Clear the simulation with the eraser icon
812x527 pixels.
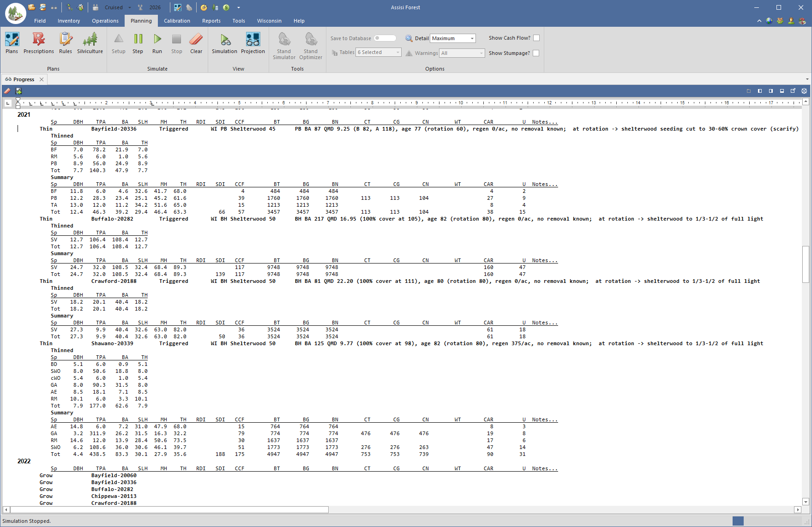click(196, 43)
